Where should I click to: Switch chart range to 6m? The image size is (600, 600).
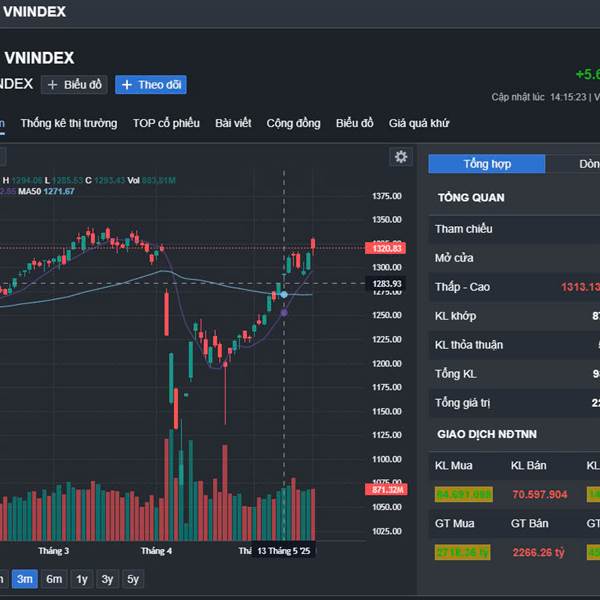54,579
